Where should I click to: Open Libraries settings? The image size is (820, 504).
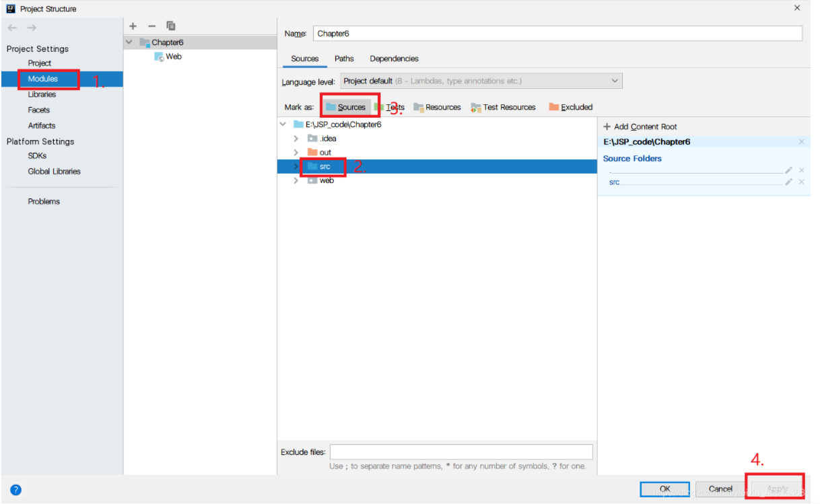pos(42,94)
